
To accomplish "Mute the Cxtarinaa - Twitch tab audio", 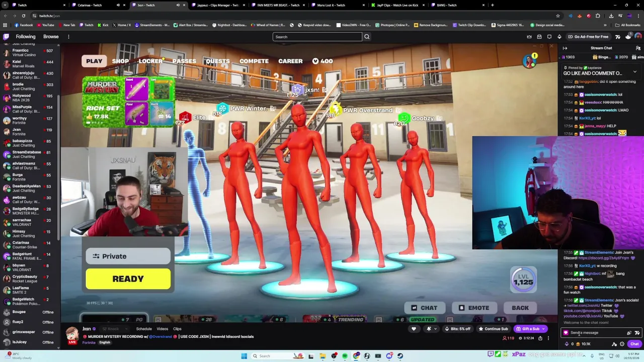I will [118, 5].
